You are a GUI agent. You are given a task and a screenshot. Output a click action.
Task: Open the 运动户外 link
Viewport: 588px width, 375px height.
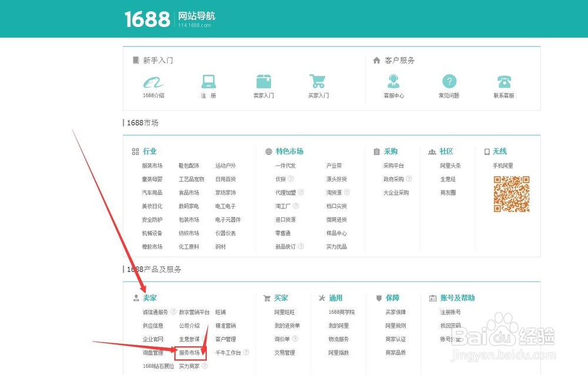(x=225, y=165)
